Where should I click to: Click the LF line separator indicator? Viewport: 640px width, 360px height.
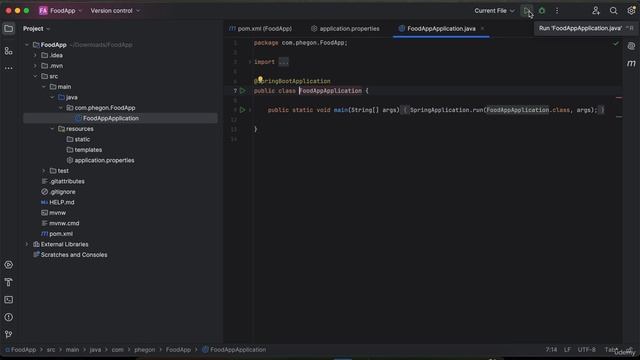567,350
